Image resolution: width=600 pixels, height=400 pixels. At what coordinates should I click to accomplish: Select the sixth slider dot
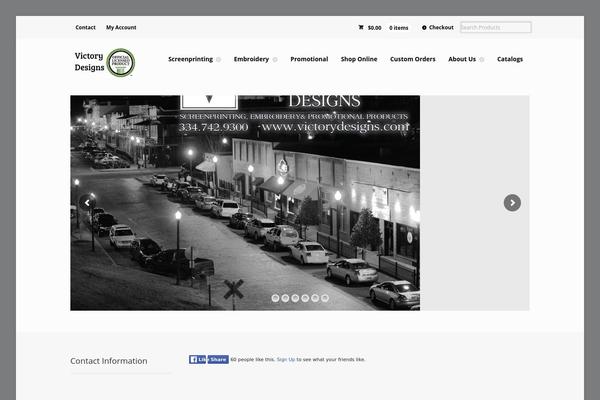[x=325, y=298]
